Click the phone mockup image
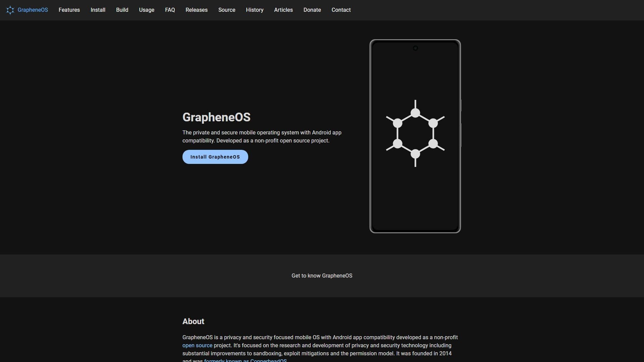This screenshot has height=362, width=644. pos(415,136)
